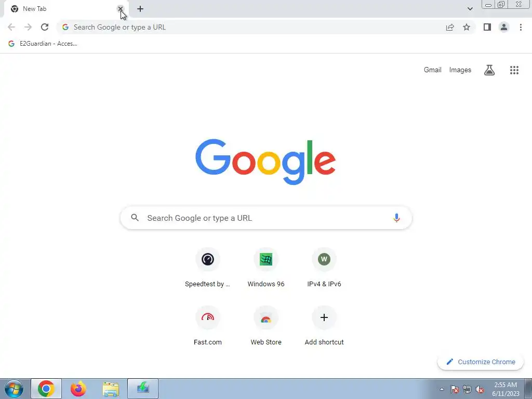Open the Images link
This screenshot has height=399, width=532.
click(x=460, y=70)
